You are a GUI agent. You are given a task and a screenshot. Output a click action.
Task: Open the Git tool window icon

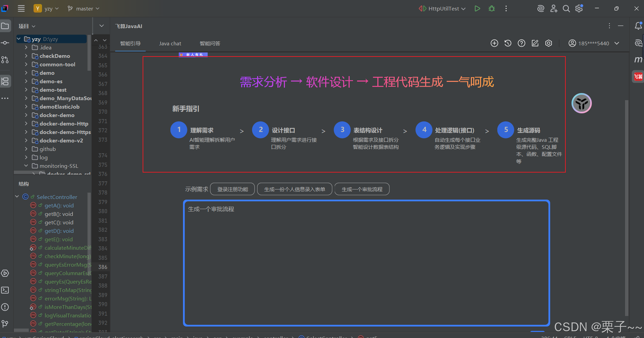tap(5, 324)
